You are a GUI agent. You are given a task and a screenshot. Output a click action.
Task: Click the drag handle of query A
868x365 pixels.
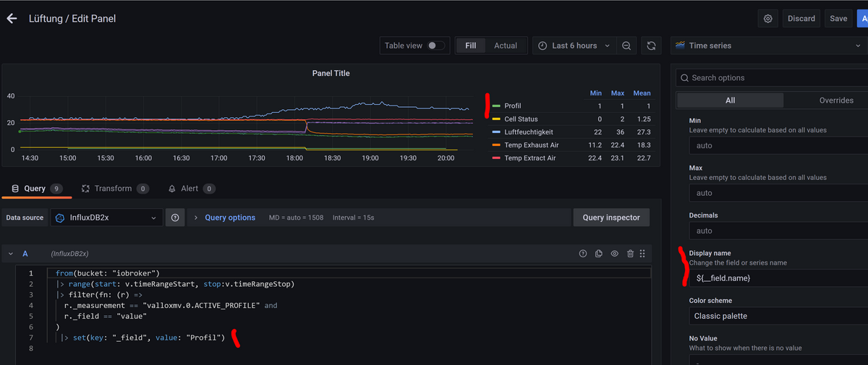(x=642, y=254)
